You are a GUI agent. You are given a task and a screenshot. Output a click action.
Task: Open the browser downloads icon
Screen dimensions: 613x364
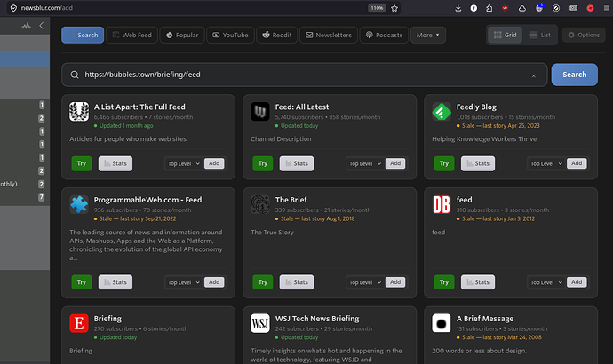(x=458, y=8)
